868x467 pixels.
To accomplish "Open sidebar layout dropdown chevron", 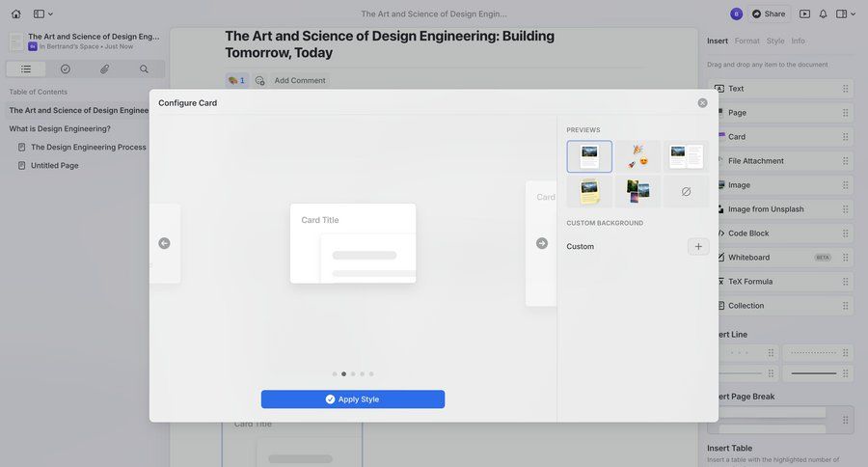I will click(x=50, y=14).
